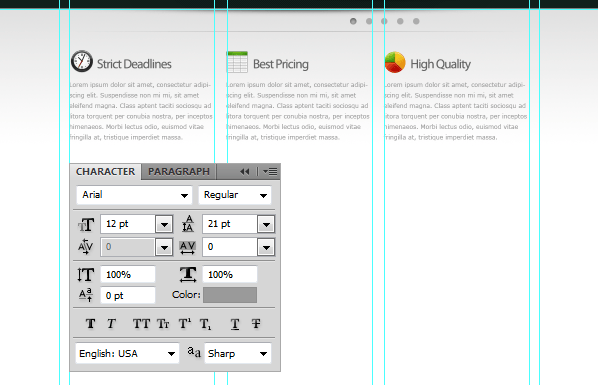The height and width of the screenshot is (385, 598).
Task: Open the Arial font family dropdown
Action: tap(134, 195)
